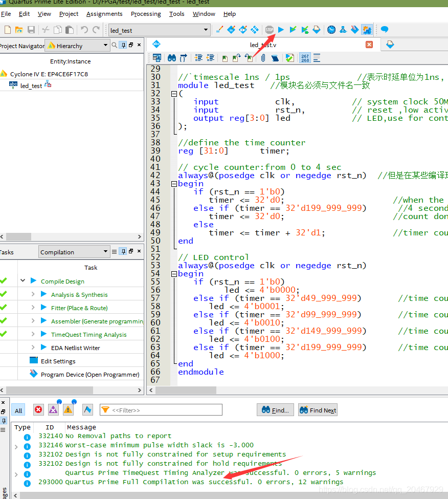The width and height of the screenshot is (448, 499).
Task: Collapse the Compile Design task
Action: [23, 280]
